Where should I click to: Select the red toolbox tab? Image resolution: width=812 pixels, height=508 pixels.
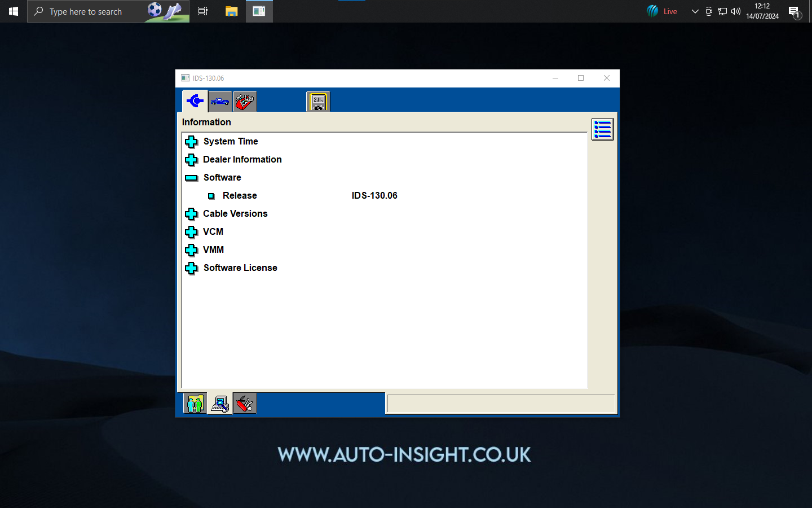point(245,102)
